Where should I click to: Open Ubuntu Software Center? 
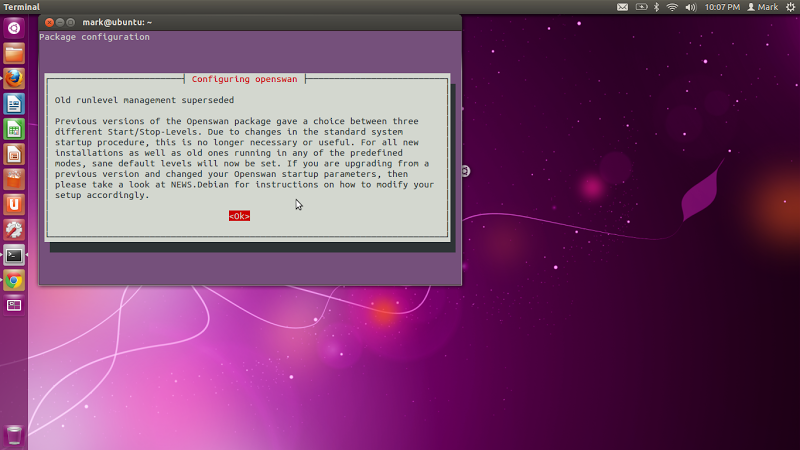click(14, 180)
